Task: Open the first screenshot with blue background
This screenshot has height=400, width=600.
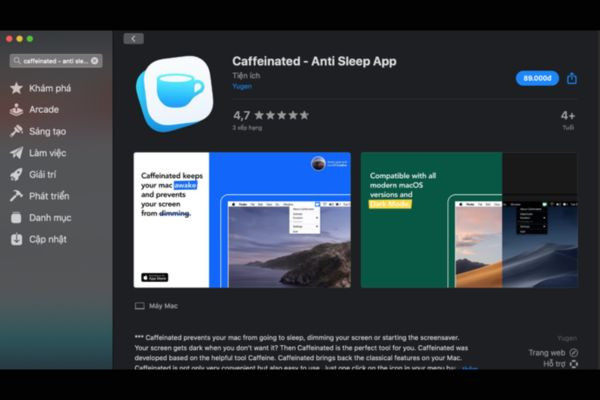Action: (x=242, y=220)
